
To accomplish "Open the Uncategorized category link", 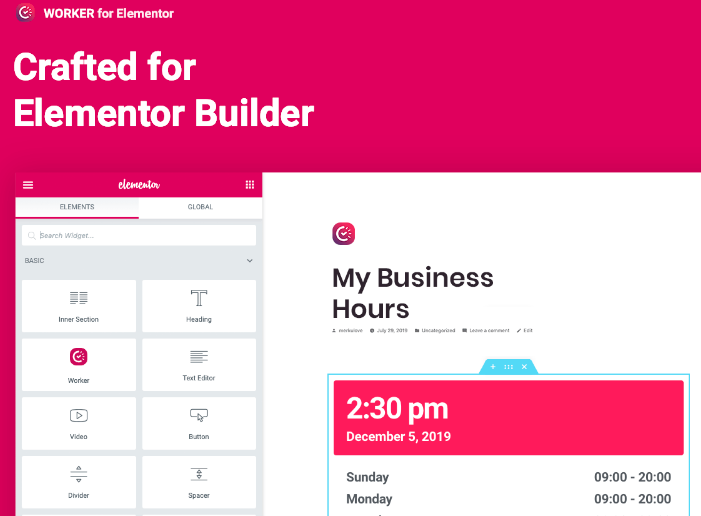I will [x=436, y=330].
